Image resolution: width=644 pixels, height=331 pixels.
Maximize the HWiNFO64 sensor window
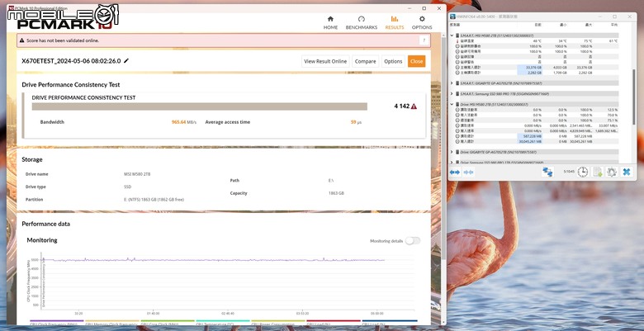coord(614,17)
